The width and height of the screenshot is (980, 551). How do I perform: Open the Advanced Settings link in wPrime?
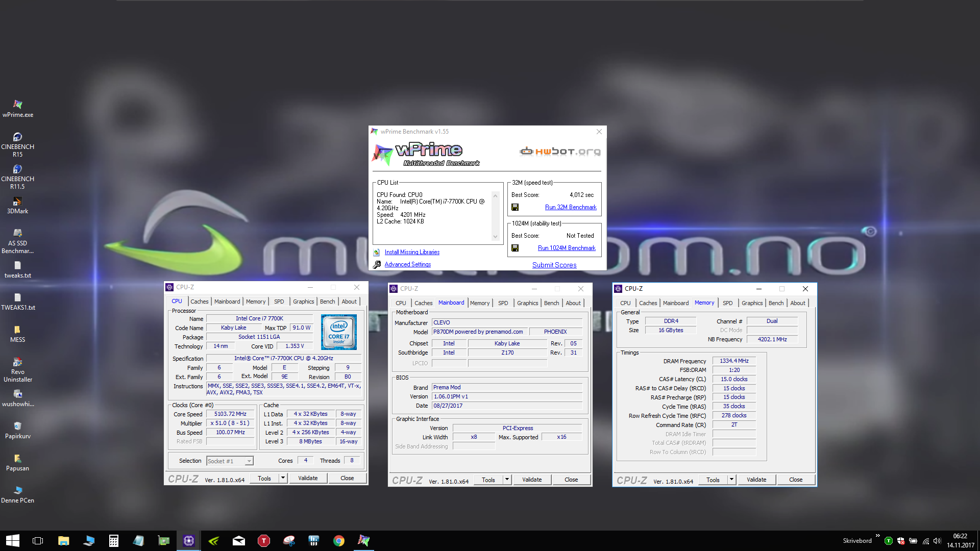click(x=407, y=264)
